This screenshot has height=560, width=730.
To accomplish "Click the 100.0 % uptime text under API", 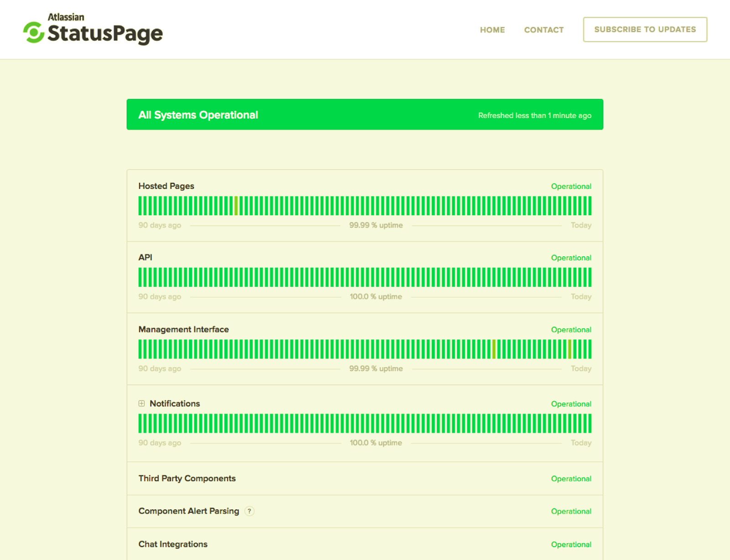I will click(x=376, y=297).
